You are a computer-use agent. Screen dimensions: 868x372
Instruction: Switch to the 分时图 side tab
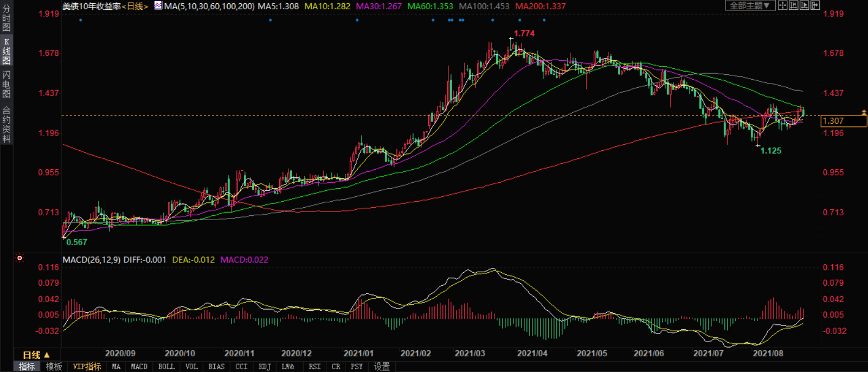(x=7, y=18)
